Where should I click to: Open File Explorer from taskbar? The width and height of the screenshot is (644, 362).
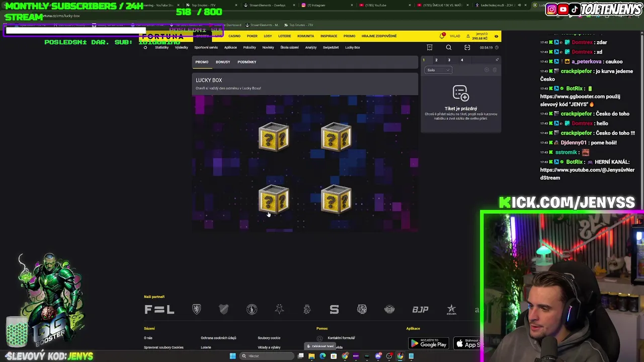click(311, 356)
